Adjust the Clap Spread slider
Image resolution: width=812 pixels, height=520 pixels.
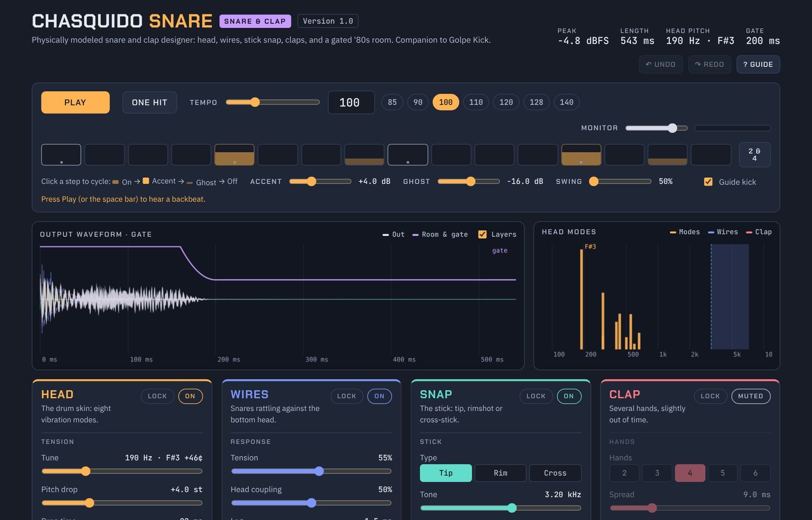click(x=690, y=508)
